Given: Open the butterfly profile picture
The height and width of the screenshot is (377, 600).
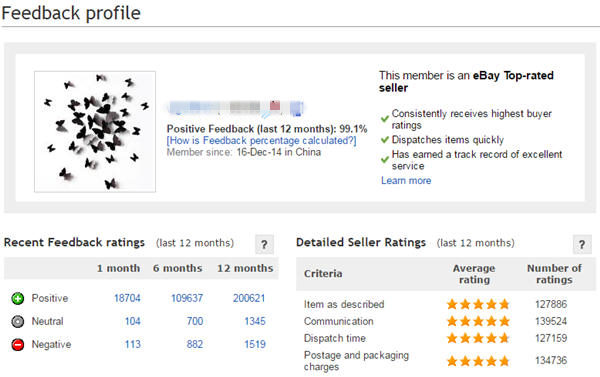Looking at the screenshot, I should 95,132.
